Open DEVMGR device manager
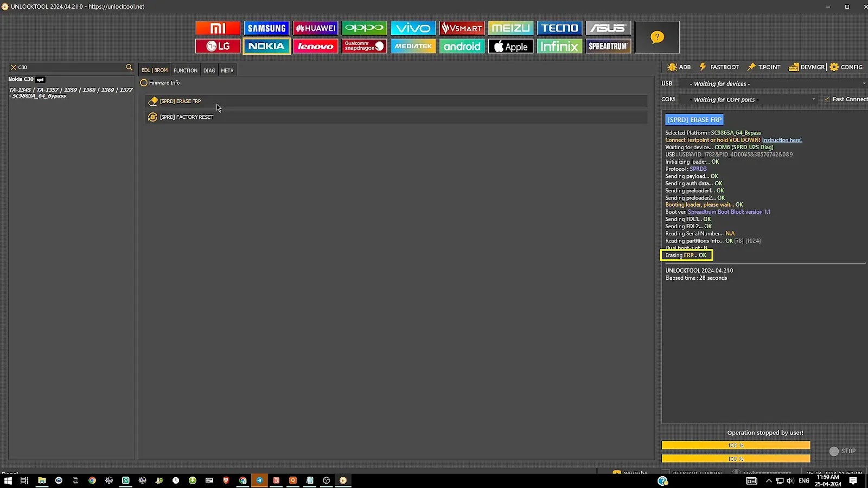 click(807, 67)
